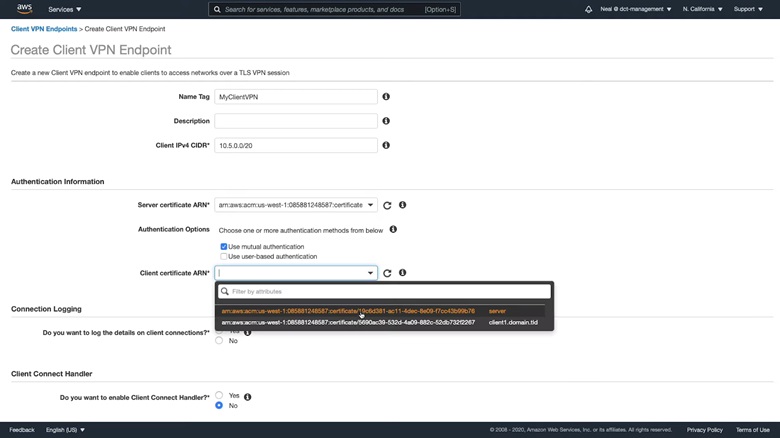
Task: Click search magnifier in top search bar
Action: (x=217, y=9)
